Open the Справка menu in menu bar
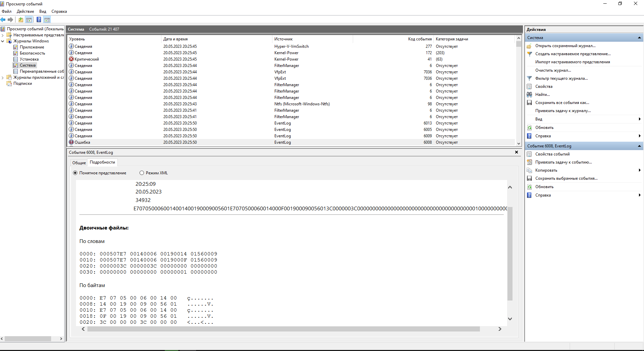Screen dimensions: 644x351 click(59, 11)
